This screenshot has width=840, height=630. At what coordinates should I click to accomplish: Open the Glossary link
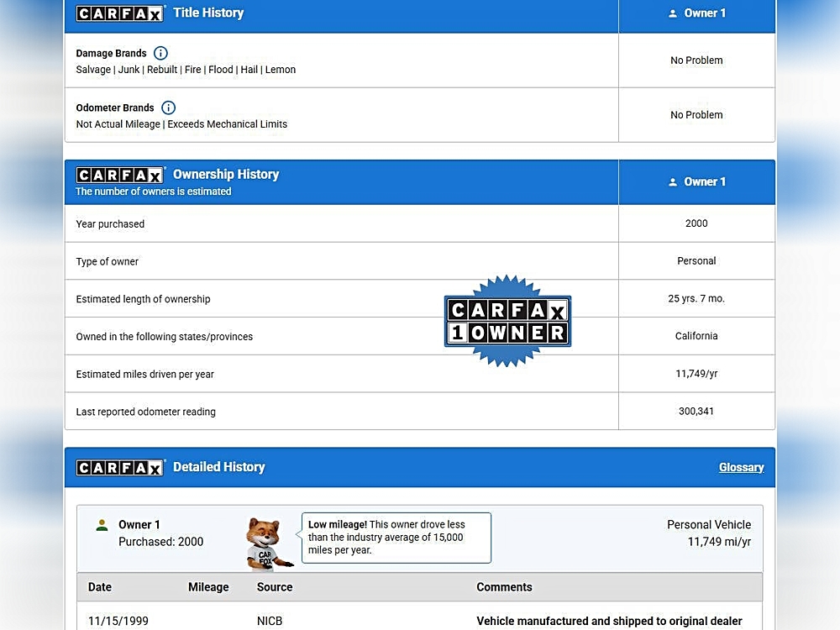point(741,468)
